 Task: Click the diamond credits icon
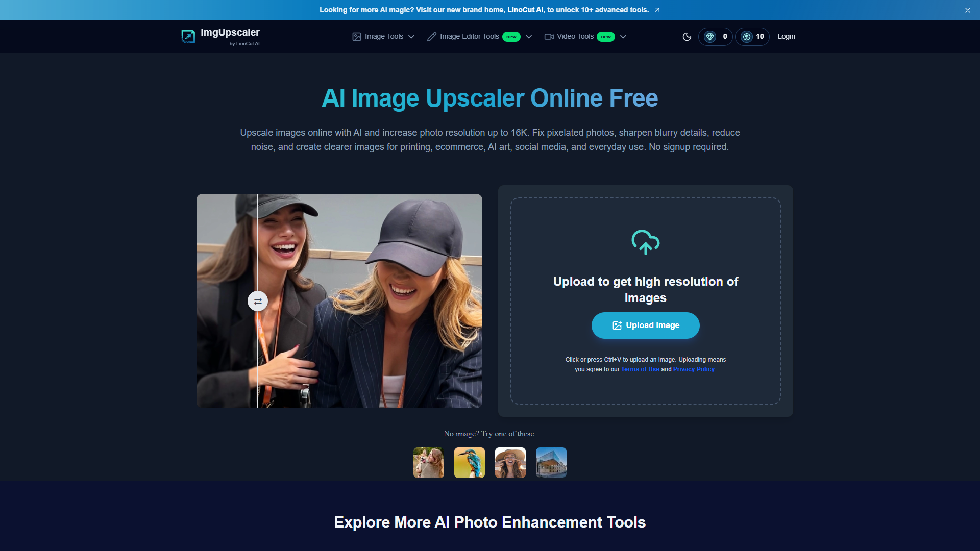(710, 37)
